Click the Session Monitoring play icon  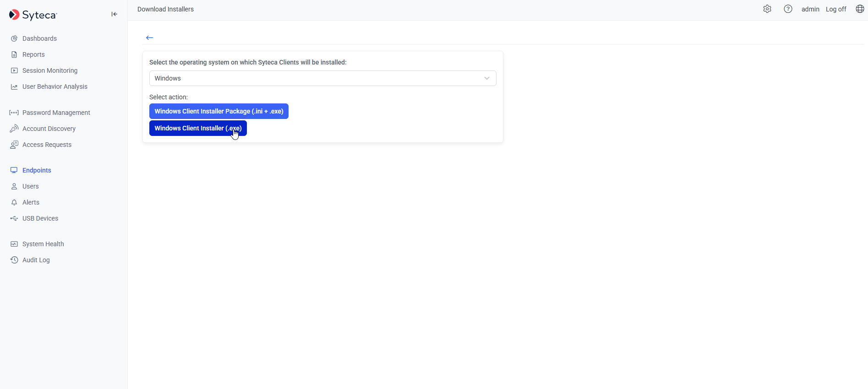pos(14,70)
